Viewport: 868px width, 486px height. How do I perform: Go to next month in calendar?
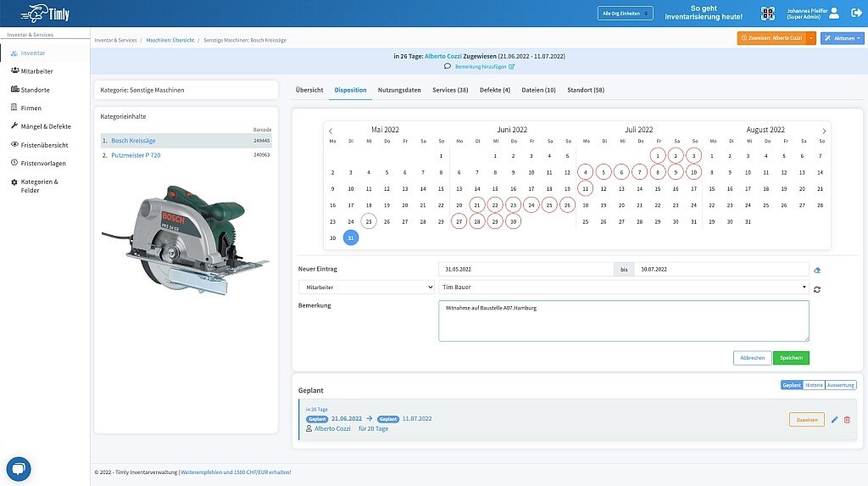pos(824,131)
